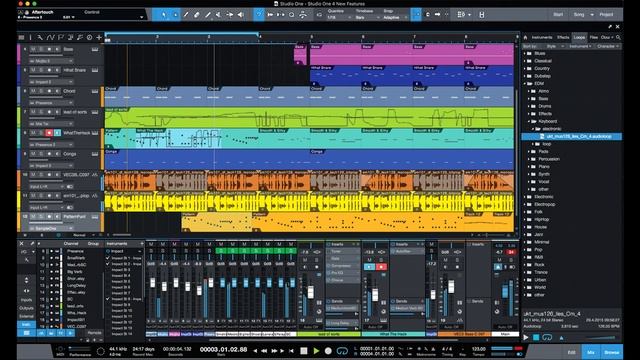Adjust the first mixer channel fader
Viewport: 640px width, 360px height.
(152, 283)
